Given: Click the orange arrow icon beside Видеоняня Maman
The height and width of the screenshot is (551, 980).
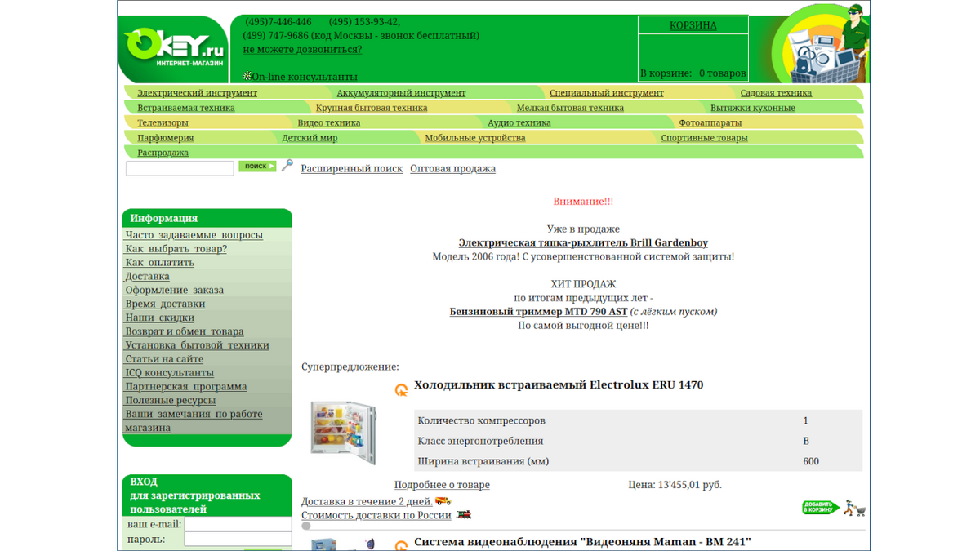Looking at the screenshot, I should tap(401, 545).
